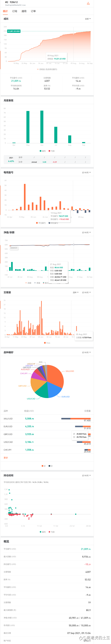The image size is (111, 644).
Task: Expand 近180天 dropdown in 净值/余额 section
Action: [x=86, y=233]
